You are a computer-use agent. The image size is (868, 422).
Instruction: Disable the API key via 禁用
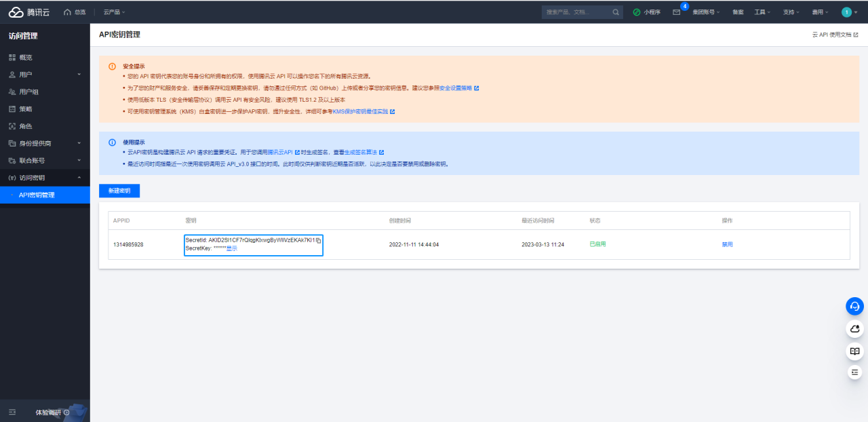[x=727, y=244]
